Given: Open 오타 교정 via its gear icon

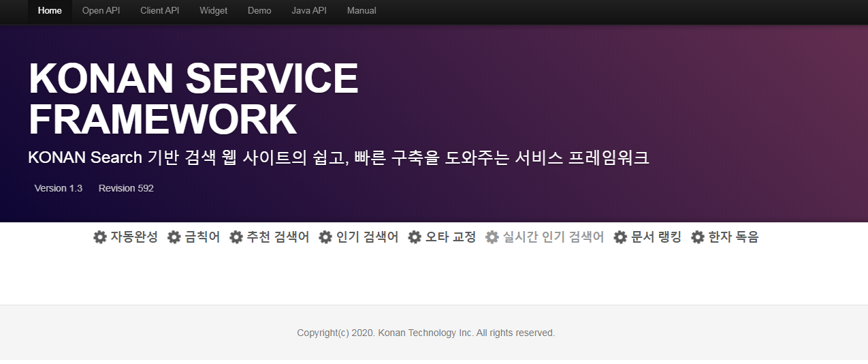Looking at the screenshot, I should pyautogui.click(x=415, y=237).
